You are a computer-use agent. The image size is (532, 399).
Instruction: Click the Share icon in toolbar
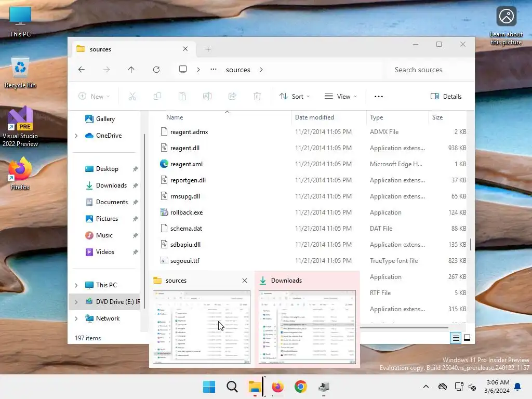point(232,96)
